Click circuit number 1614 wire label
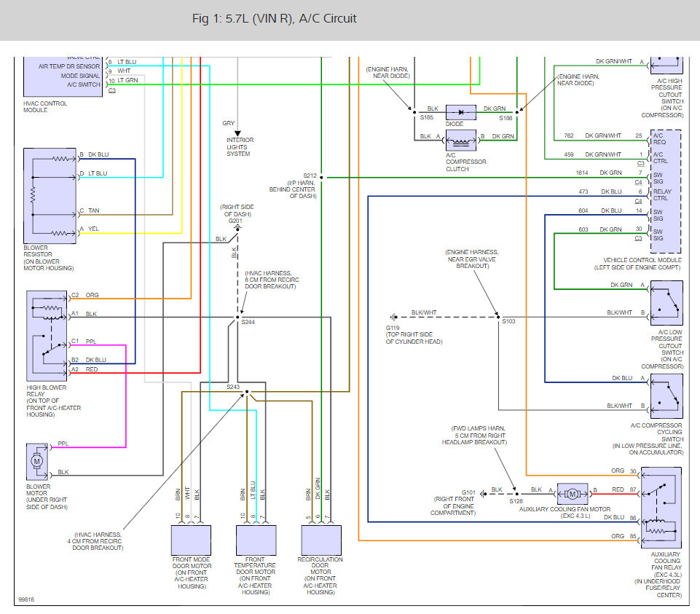This screenshot has width=700, height=614. click(x=582, y=173)
